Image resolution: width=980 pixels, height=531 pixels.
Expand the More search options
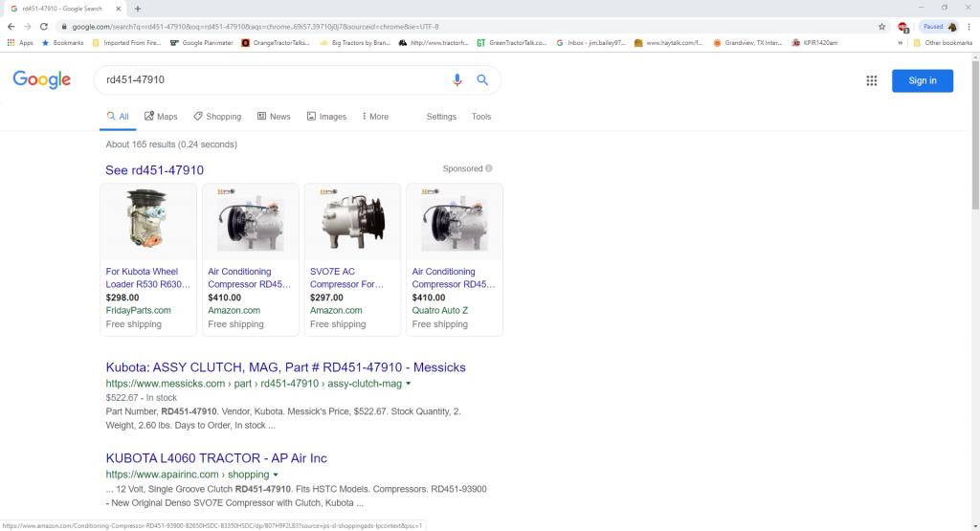click(x=375, y=117)
